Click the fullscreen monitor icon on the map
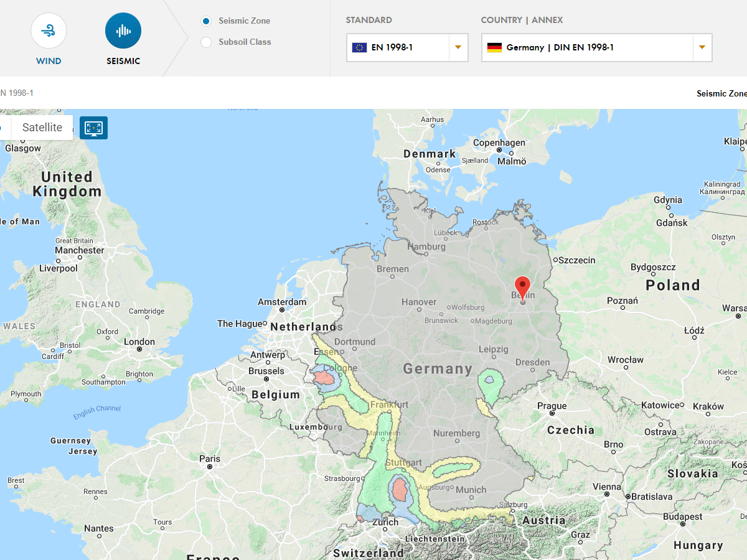The image size is (747, 560). point(93,128)
